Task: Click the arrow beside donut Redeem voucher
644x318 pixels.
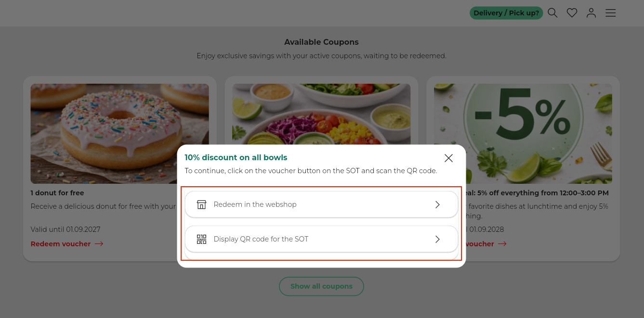Action: click(x=99, y=244)
